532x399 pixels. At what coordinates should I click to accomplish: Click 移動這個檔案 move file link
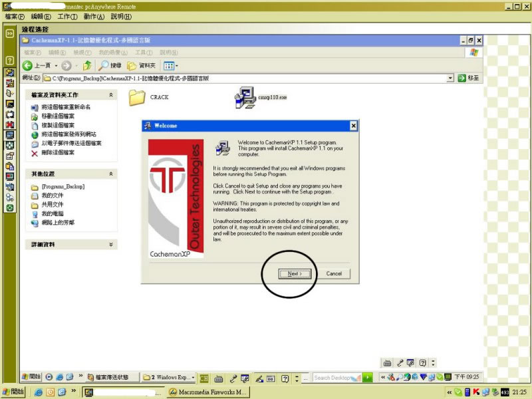(x=58, y=116)
